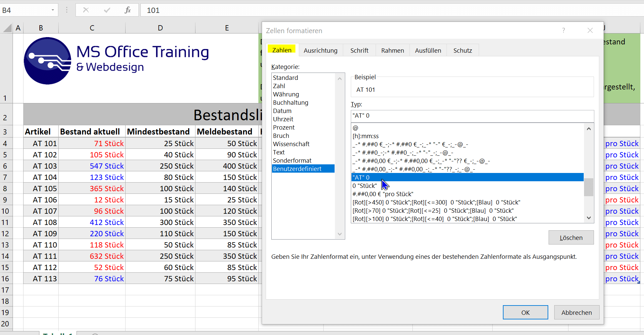Select the Währung category
644x335 pixels.
tap(286, 94)
